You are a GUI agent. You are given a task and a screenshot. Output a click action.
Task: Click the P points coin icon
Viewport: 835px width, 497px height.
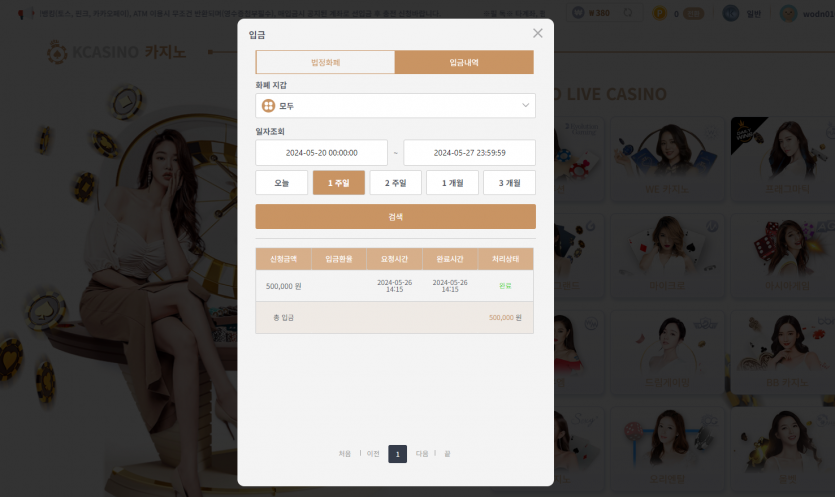coord(660,13)
